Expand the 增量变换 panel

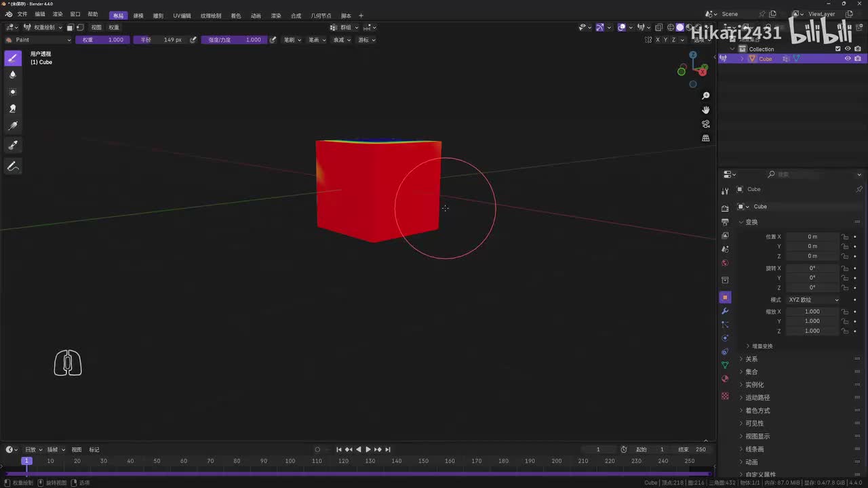[x=759, y=346]
